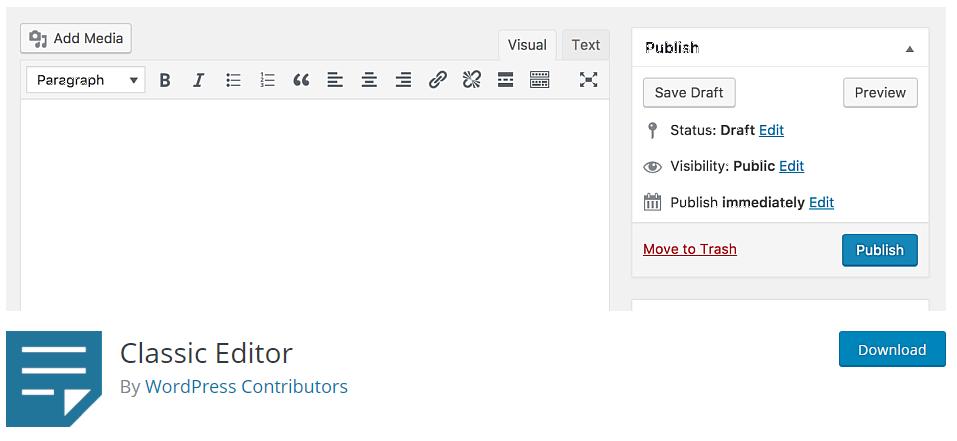Viewport: 957px width, 441px height.
Task: Toggle bold formatting
Action: coord(164,80)
